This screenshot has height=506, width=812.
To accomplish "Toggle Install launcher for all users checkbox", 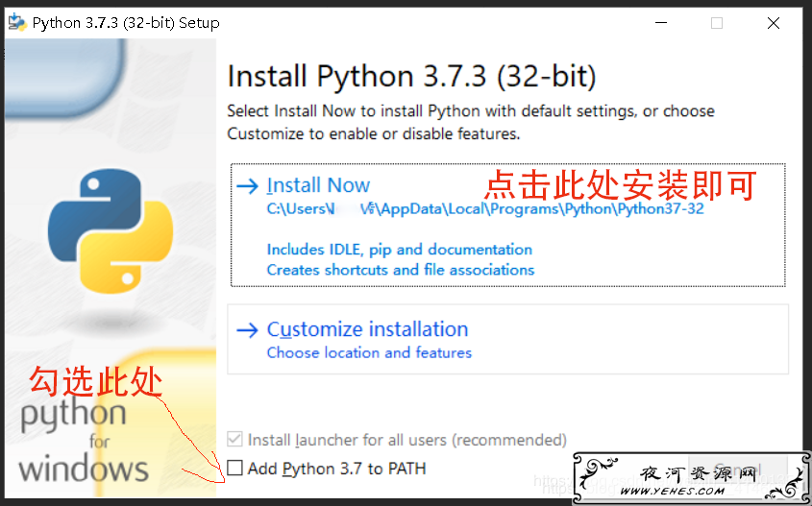I will point(234,440).
